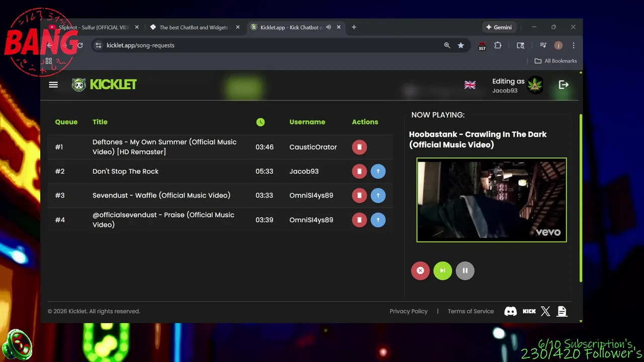Viewport: 644px width, 362px height.
Task: Click the Actions column header
Action: 365,122
